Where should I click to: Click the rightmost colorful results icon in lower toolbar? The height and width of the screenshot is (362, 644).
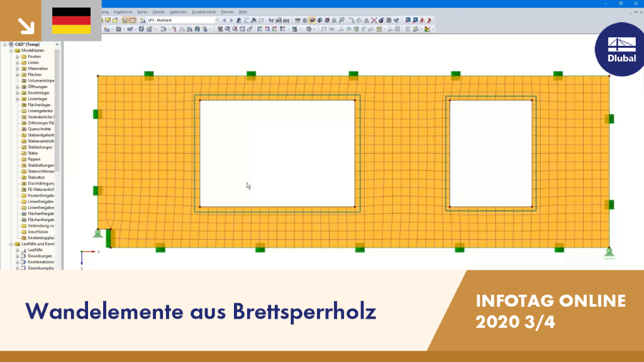[x=428, y=29]
